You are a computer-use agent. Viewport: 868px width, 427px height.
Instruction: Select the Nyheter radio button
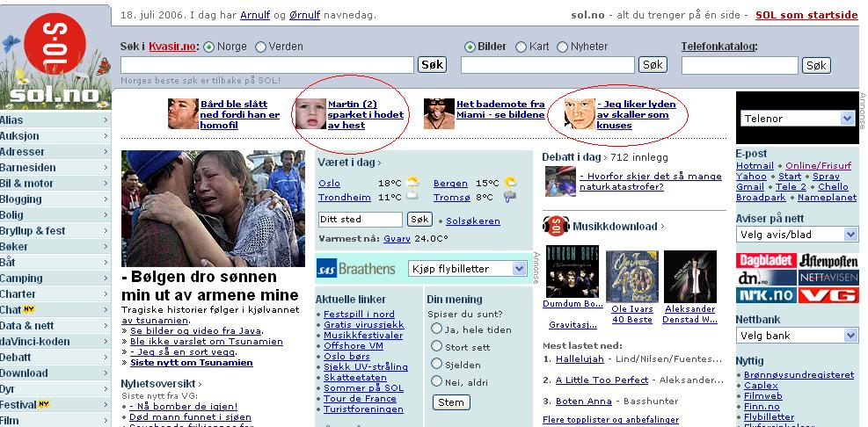(x=563, y=47)
